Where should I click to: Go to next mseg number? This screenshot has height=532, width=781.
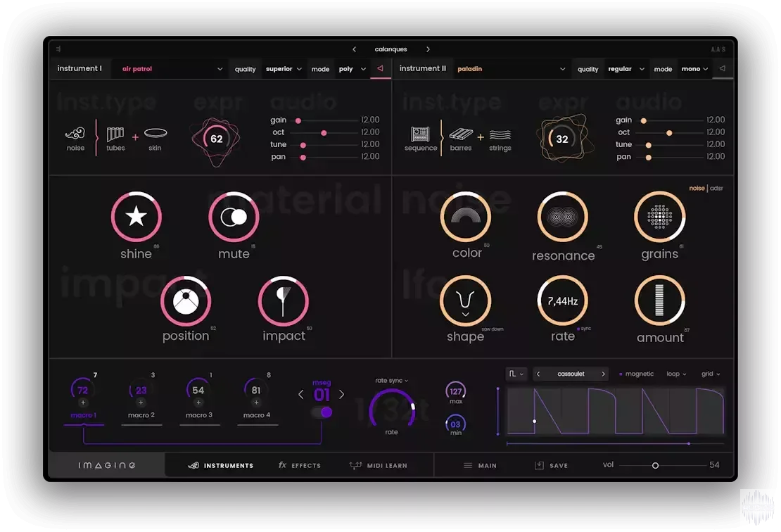tap(342, 395)
